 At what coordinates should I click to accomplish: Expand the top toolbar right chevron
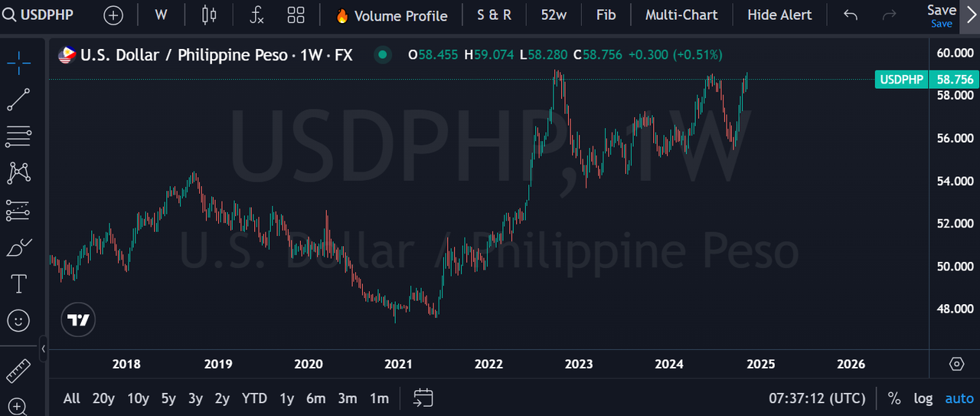click(972, 15)
